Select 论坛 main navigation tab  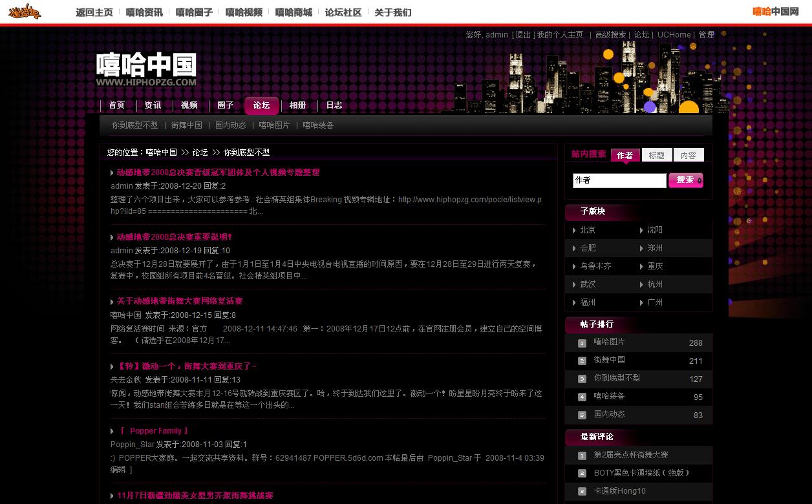[x=262, y=105]
